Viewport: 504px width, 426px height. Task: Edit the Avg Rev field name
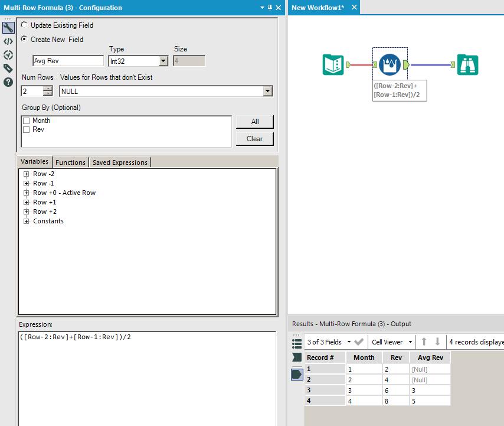click(68, 61)
